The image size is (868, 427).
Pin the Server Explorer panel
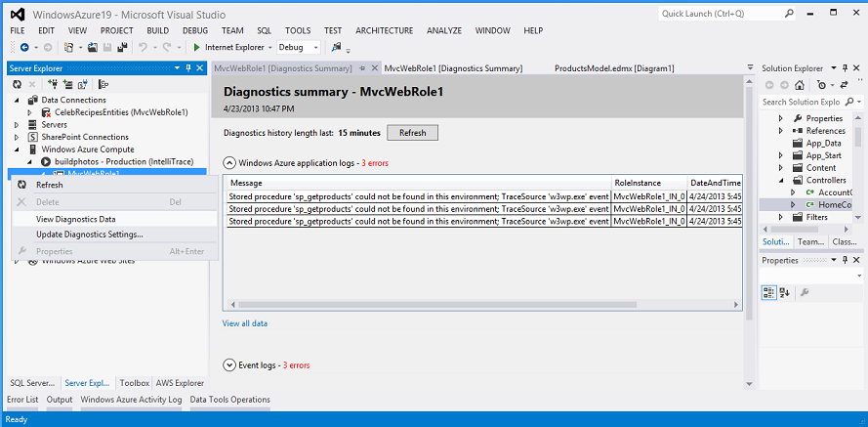pyautogui.click(x=188, y=68)
